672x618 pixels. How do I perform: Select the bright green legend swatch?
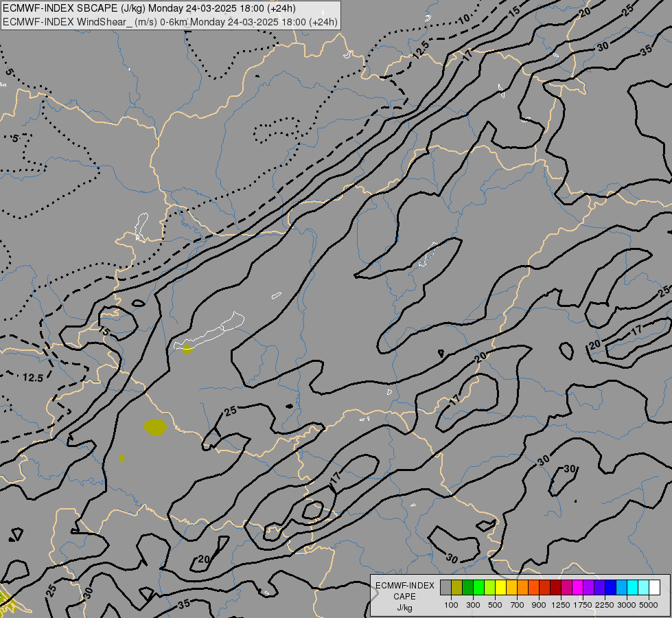pyautogui.click(x=478, y=587)
